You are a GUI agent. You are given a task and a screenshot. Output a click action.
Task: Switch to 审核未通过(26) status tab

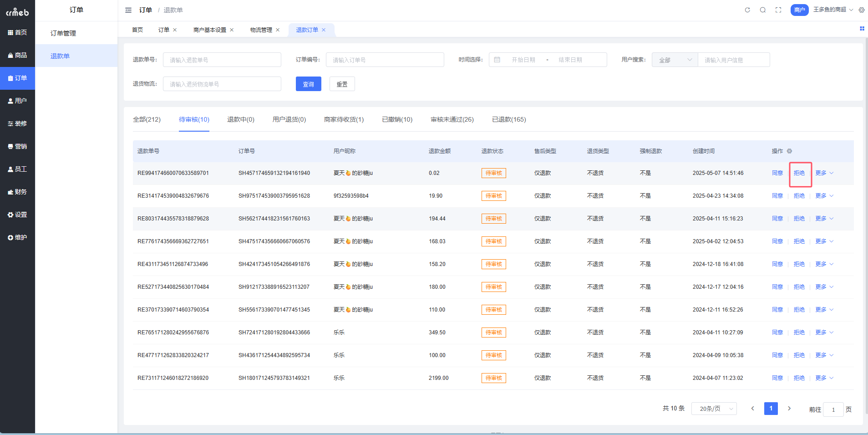(452, 120)
